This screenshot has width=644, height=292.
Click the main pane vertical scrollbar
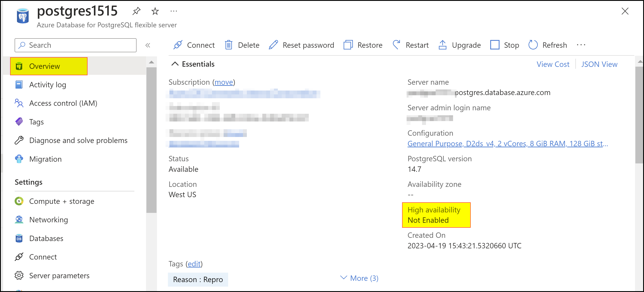click(639, 115)
